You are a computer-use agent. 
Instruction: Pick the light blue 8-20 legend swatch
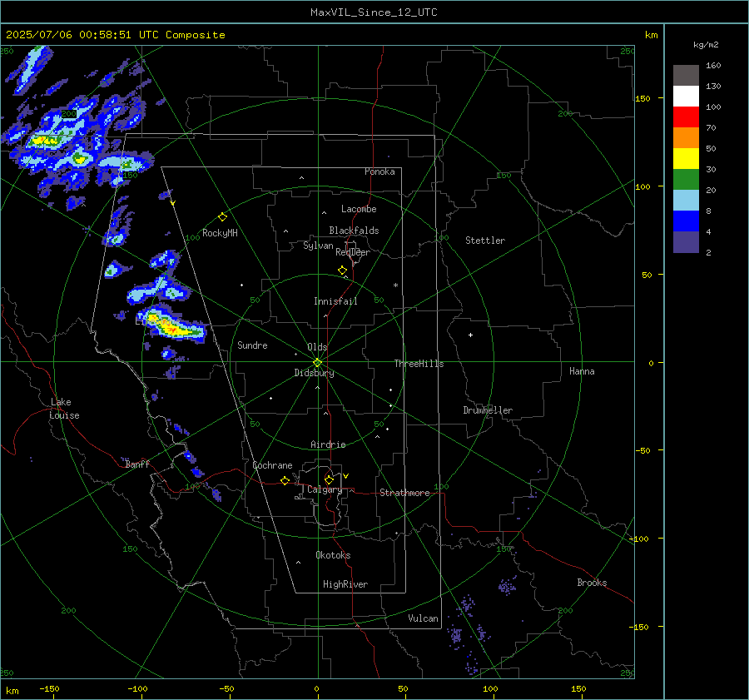686,201
